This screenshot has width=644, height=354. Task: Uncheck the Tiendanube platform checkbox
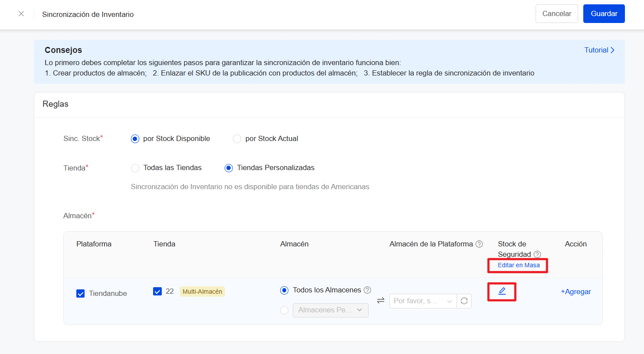pyautogui.click(x=80, y=293)
